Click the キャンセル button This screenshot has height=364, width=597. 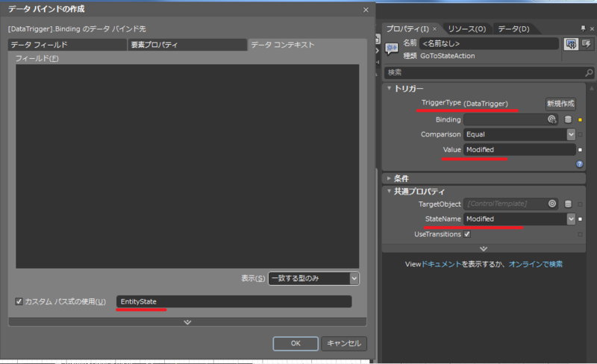click(344, 343)
